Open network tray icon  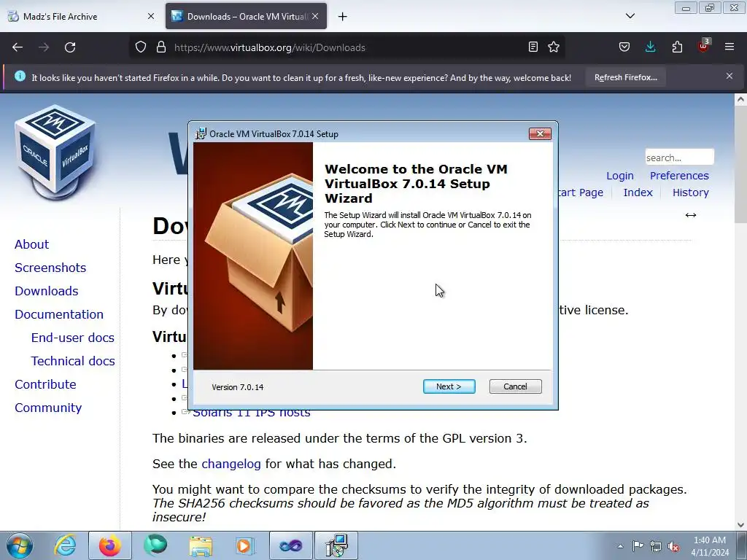pos(656,546)
